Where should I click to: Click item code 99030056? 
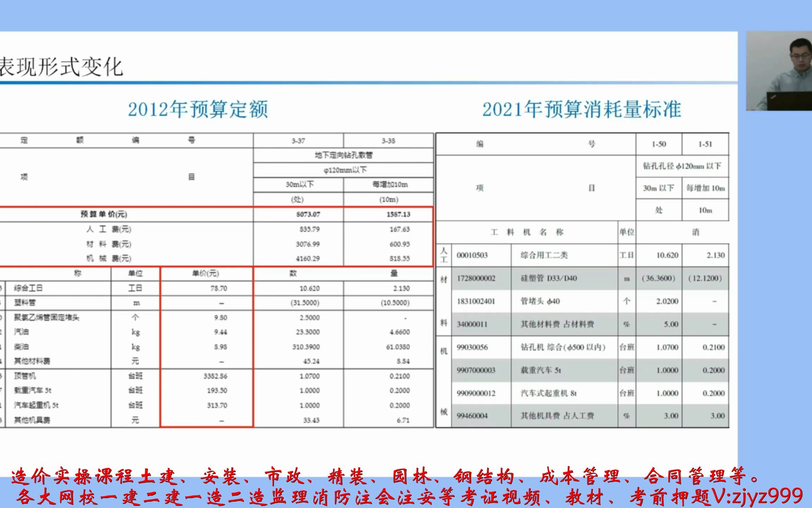click(x=472, y=347)
